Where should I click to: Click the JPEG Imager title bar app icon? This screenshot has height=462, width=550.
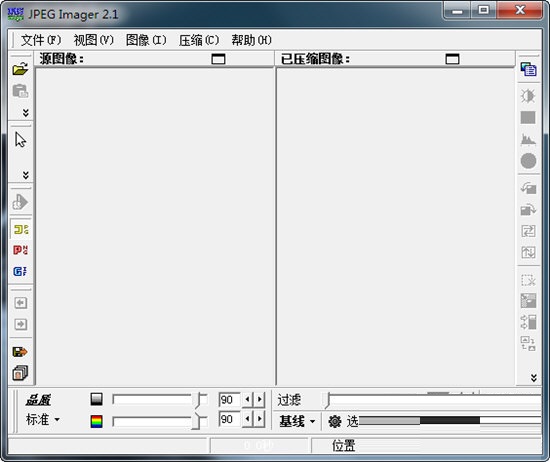[x=16, y=14]
